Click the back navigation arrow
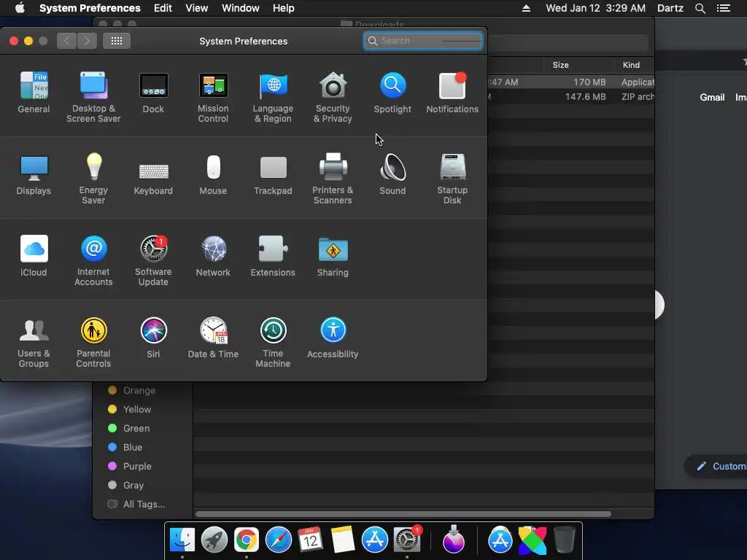Screen dimensions: 747x560 pos(66,41)
